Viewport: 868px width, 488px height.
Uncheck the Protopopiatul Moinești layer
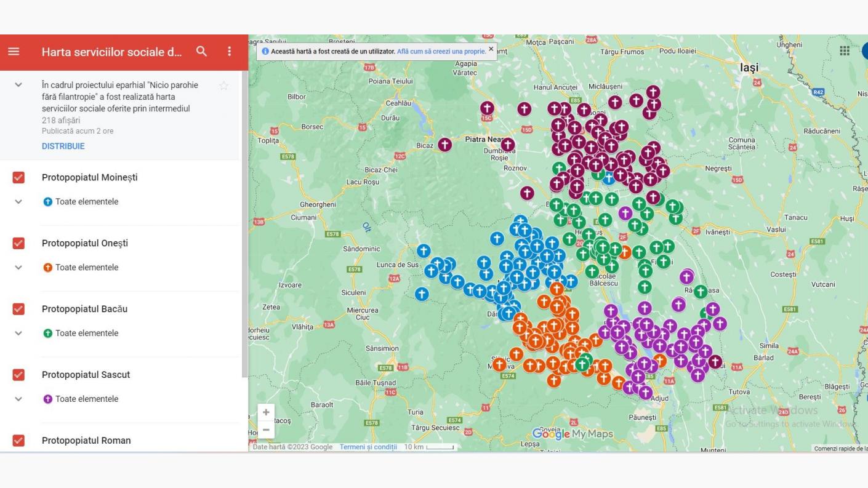pos(18,177)
